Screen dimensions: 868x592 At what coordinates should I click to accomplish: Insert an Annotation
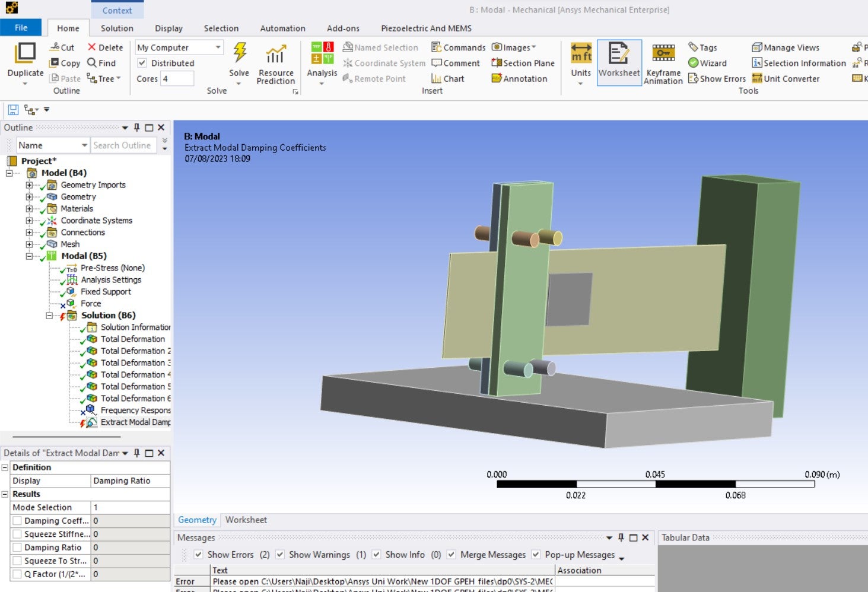click(519, 78)
